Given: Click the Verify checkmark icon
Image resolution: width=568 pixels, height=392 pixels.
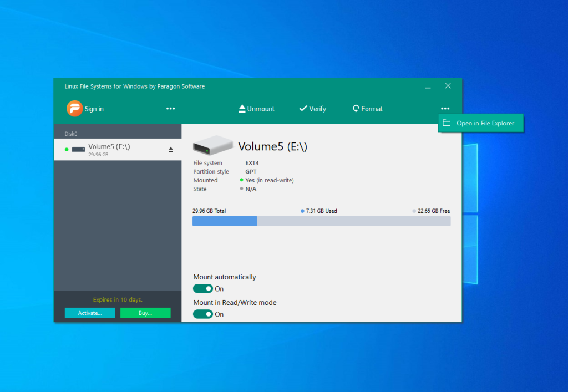Looking at the screenshot, I should coord(303,109).
